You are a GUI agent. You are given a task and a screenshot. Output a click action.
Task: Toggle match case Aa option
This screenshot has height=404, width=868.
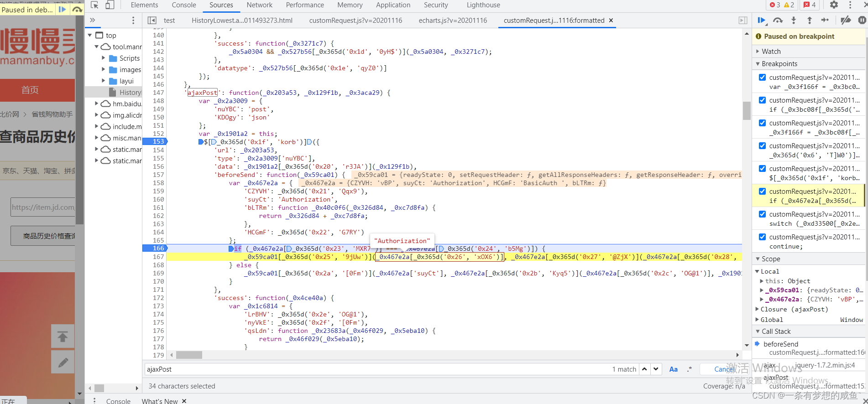673,369
